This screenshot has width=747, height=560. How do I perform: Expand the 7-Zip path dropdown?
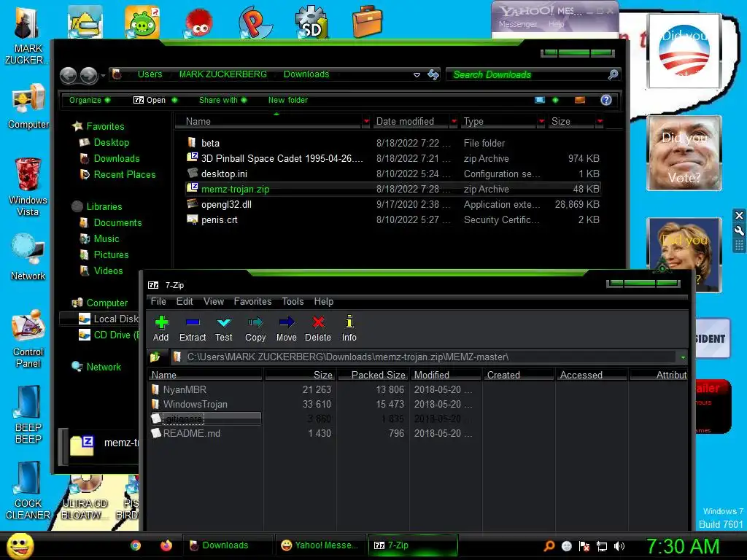click(x=683, y=357)
